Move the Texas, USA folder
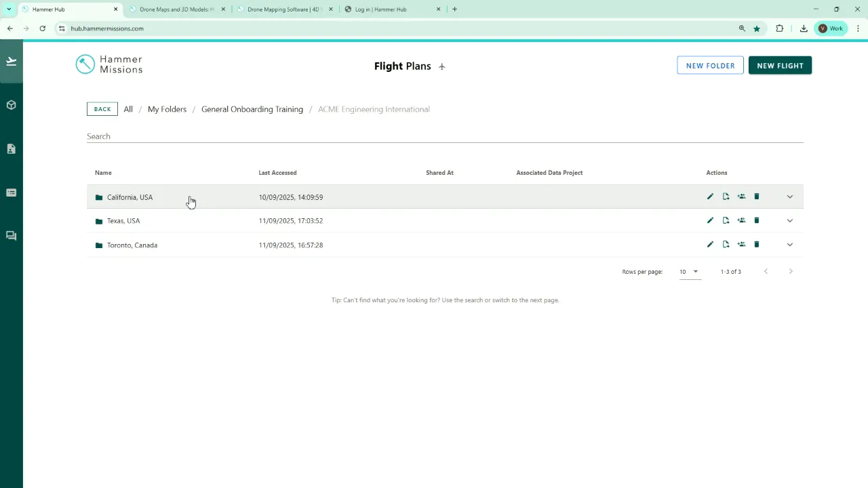This screenshot has width=868, height=488. (x=726, y=220)
